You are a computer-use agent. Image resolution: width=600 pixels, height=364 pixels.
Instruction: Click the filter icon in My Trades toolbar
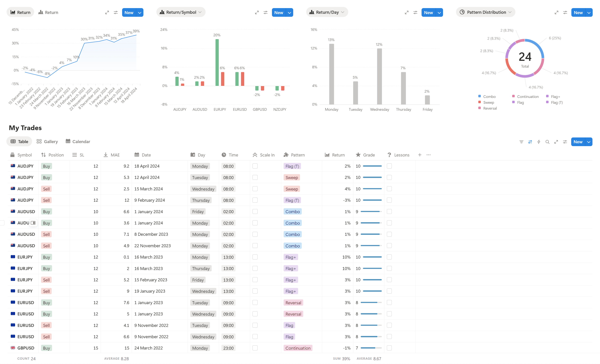click(x=521, y=142)
